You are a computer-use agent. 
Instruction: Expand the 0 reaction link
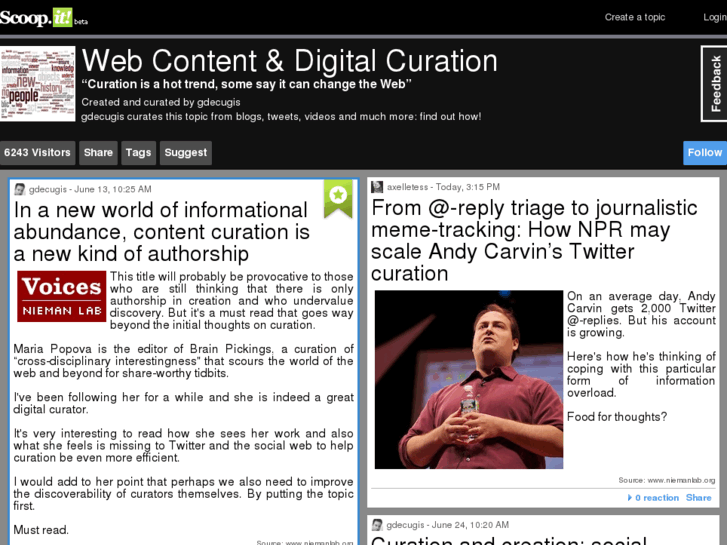[653, 498]
